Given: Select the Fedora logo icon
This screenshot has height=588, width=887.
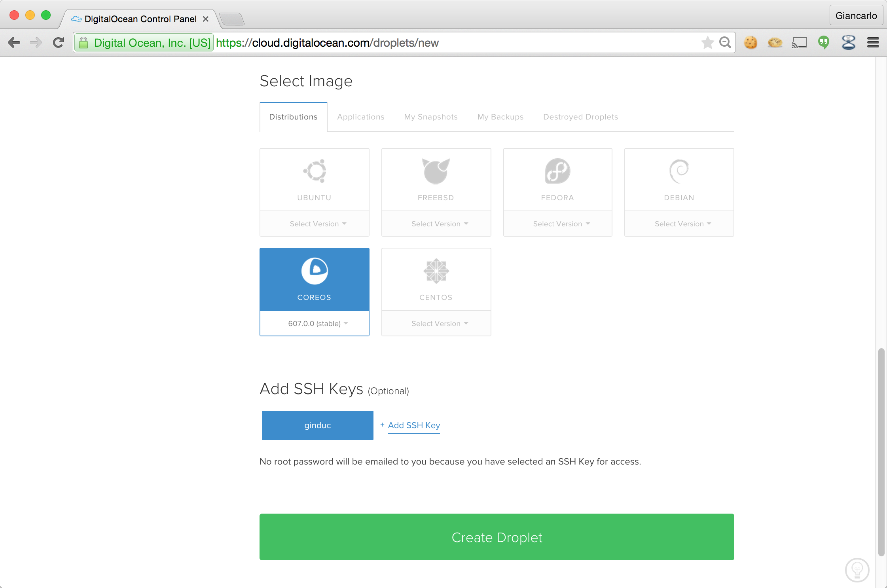Looking at the screenshot, I should 557,171.
